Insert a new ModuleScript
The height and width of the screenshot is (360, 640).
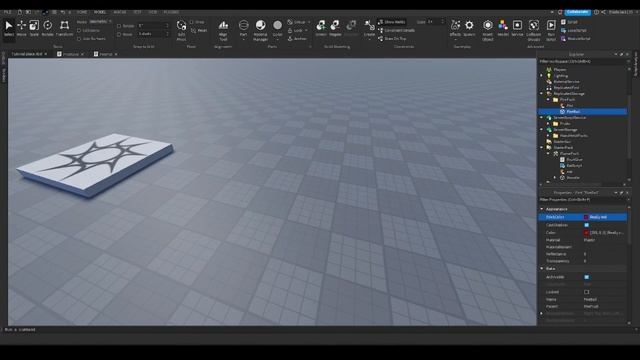point(576,38)
